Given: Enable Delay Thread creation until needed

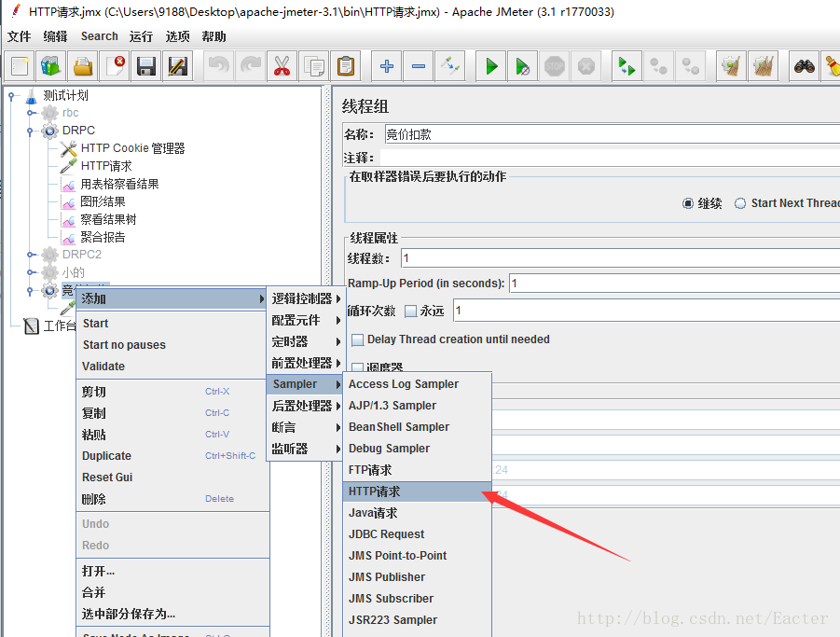Looking at the screenshot, I should click(357, 339).
